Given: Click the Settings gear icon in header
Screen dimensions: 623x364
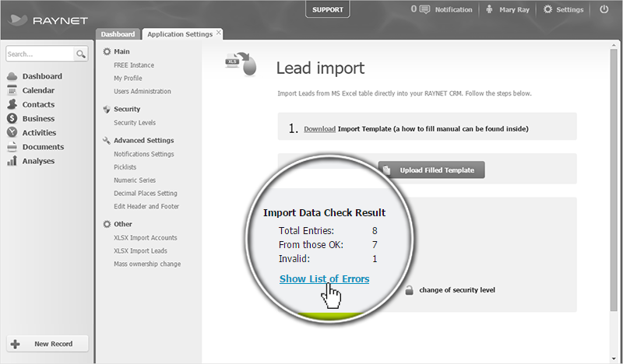Looking at the screenshot, I should click(548, 9).
